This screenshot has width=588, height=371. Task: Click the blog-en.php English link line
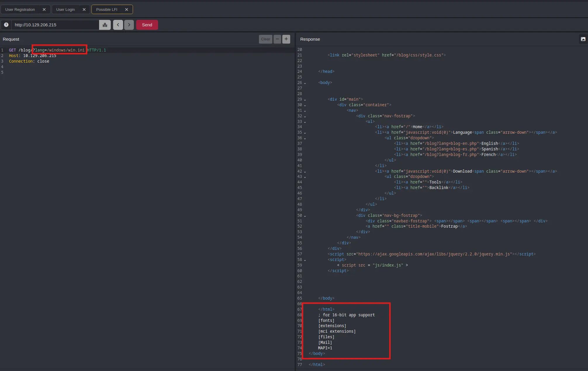(x=456, y=143)
